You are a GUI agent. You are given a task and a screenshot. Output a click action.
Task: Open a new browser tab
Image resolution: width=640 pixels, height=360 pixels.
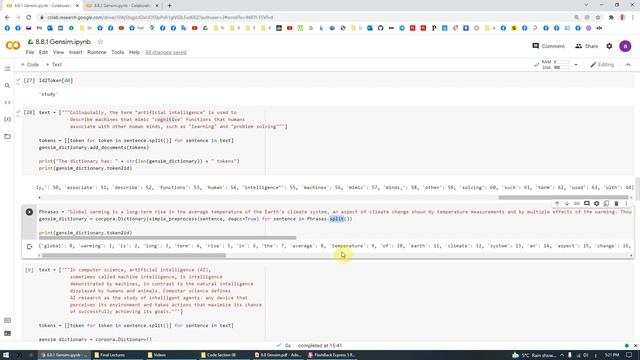[169, 6]
